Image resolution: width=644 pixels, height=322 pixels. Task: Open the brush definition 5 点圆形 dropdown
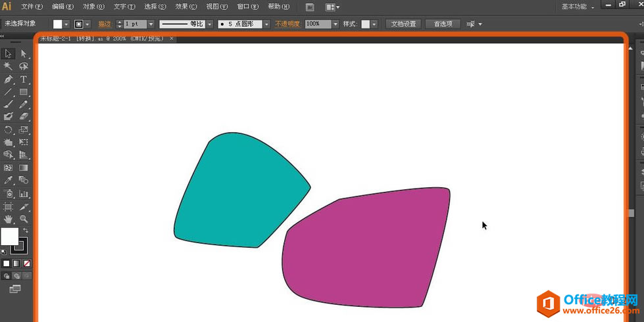[x=266, y=24]
